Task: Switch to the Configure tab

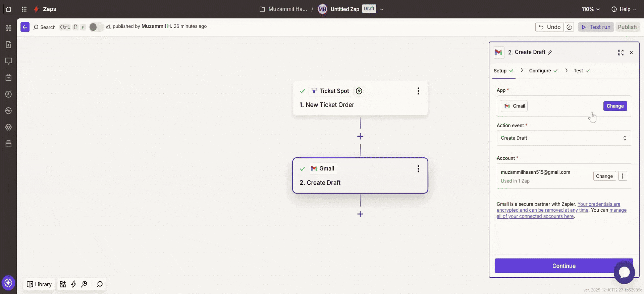Action: click(543, 71)
